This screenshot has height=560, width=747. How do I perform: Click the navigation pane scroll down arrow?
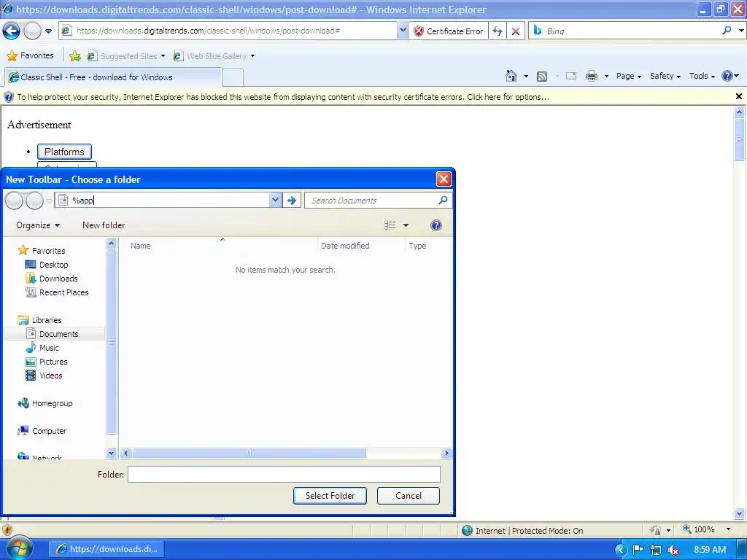(111, 453)
